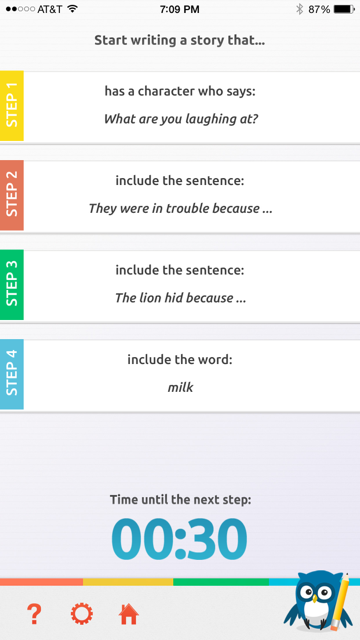Viewport: 360px width, 640px height.
Task: Tap the 00:30 countdown timer
Action: tap(179, 540)
